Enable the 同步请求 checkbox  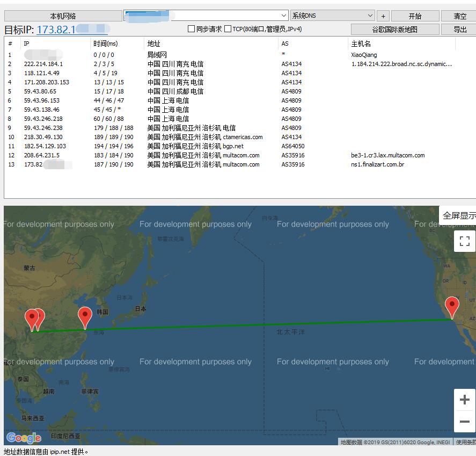coord(191,29)
